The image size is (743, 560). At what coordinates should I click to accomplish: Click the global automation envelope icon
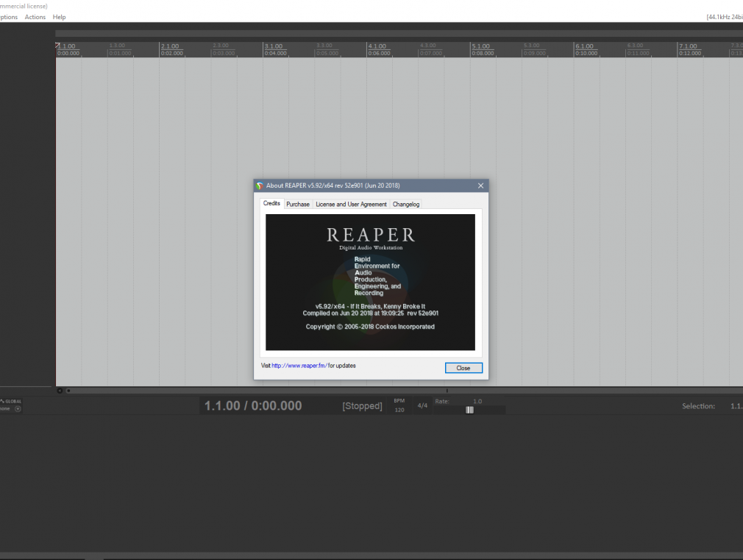pyautogui.click(x=2, y=401)
